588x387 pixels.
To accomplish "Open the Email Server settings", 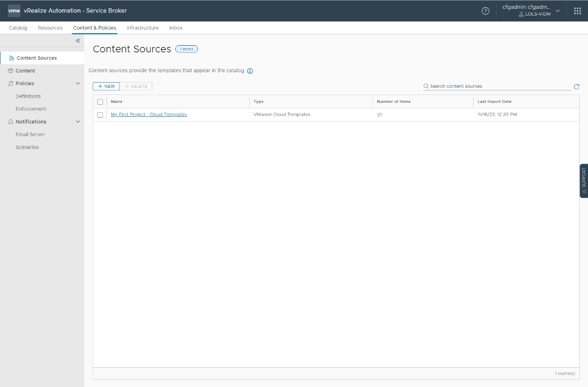I will click(30, 135).
